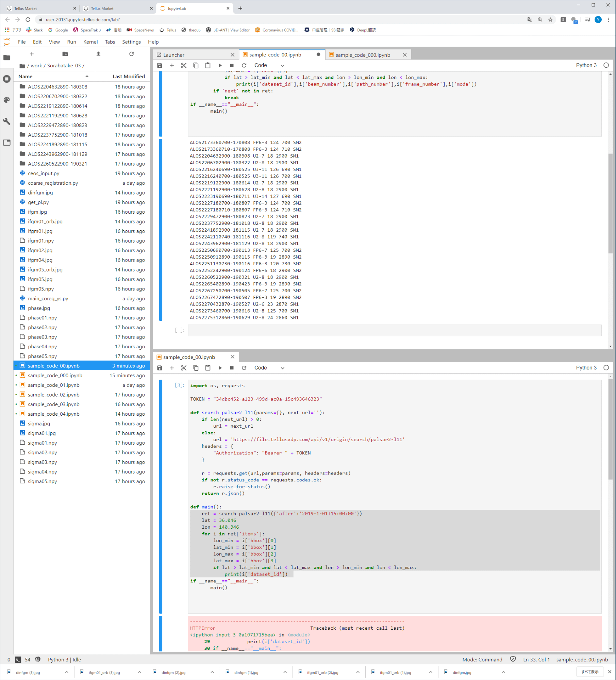This screenshot has width=616, height=680.
Task: Restart the kernel in bottom notebook
Action: click(x=244, y=368)
